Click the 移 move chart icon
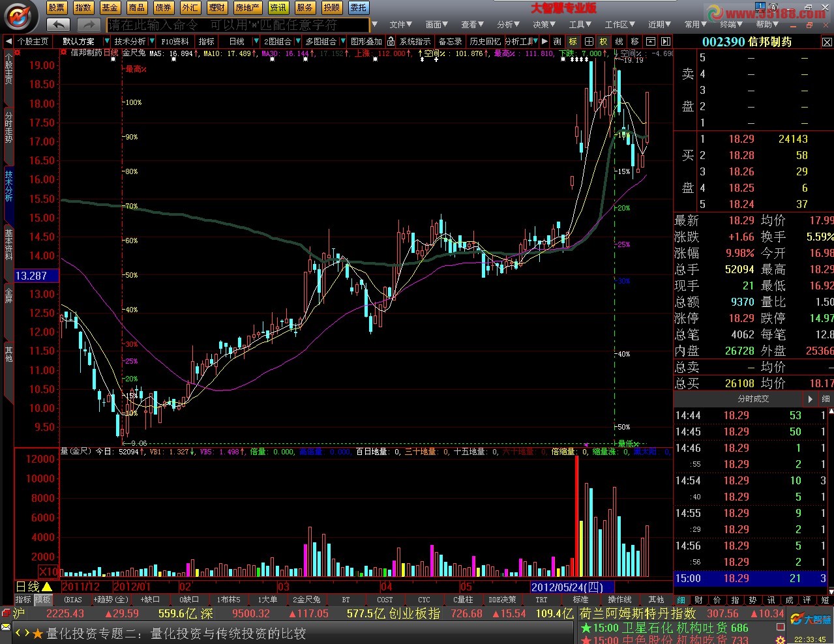Screen dimensions: 834x644 [634, 41]
